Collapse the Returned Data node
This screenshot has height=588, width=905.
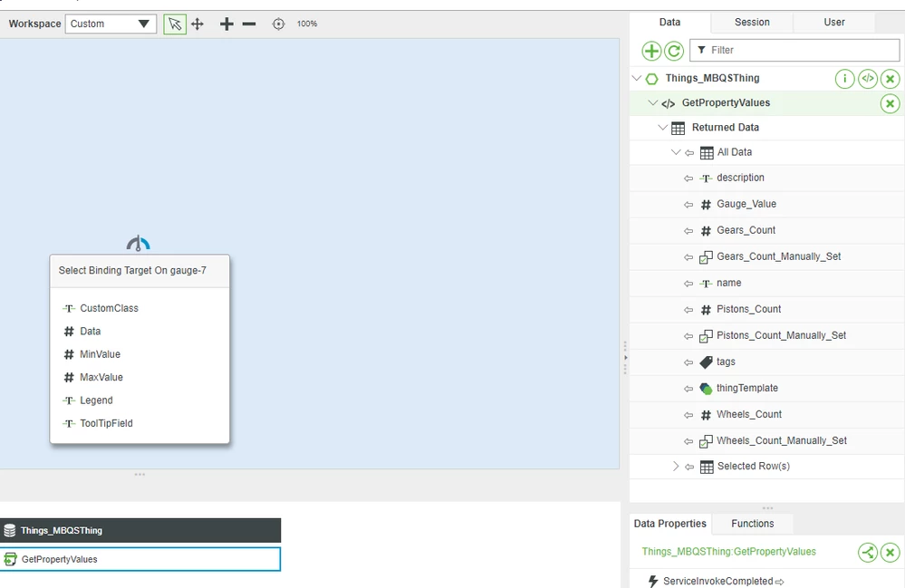coord(662,128)
